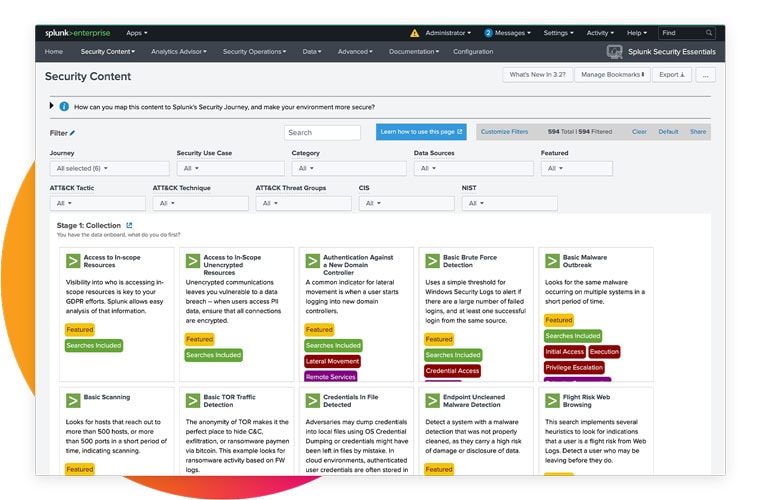The height and width of the screenshot is (500, 760).
Task: Open the Settings menu
Action: click(558, 33)
